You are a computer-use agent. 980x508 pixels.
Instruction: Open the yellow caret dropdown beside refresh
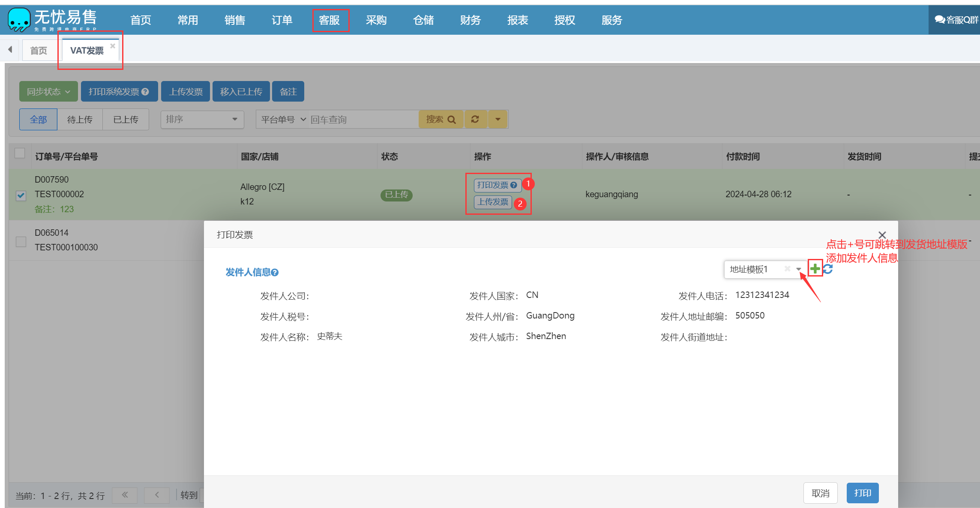[497, 119]
